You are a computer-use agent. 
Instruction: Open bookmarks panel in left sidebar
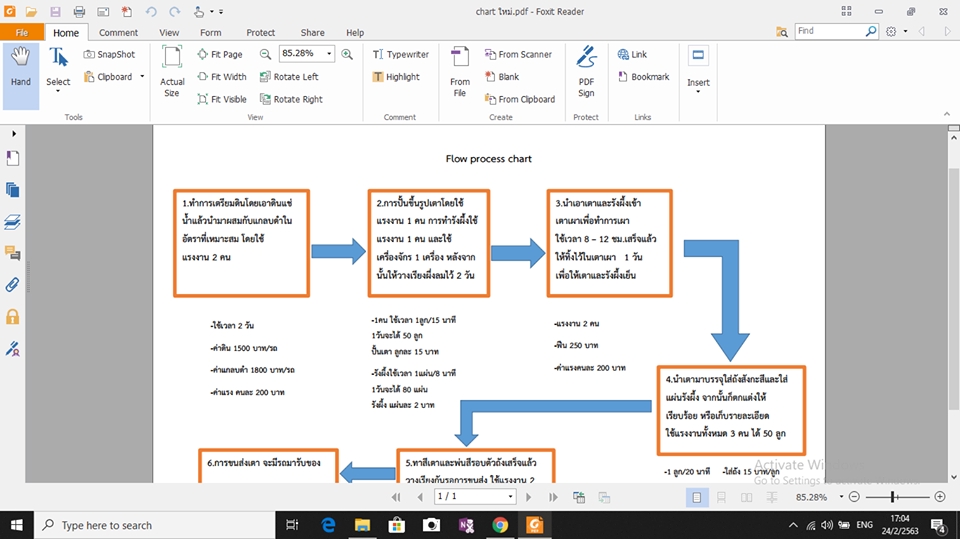(x=13, y=159)
